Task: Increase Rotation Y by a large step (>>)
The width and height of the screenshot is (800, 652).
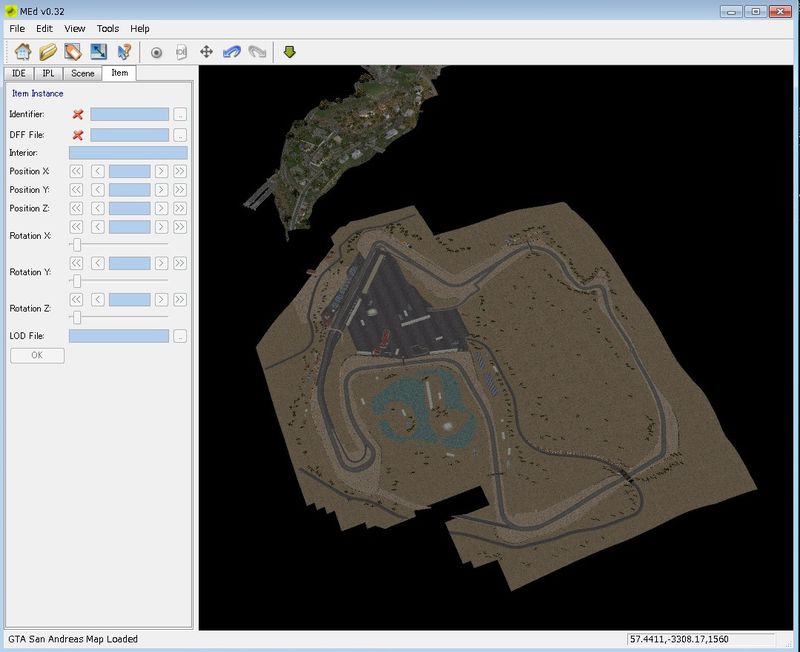Action: [180, 263]
